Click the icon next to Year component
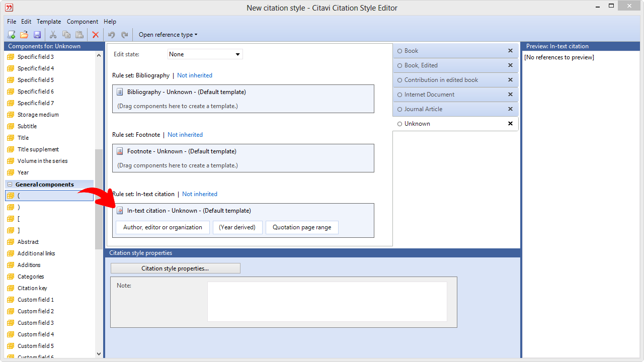The image size is (644, 362). [x=10, y=172]
